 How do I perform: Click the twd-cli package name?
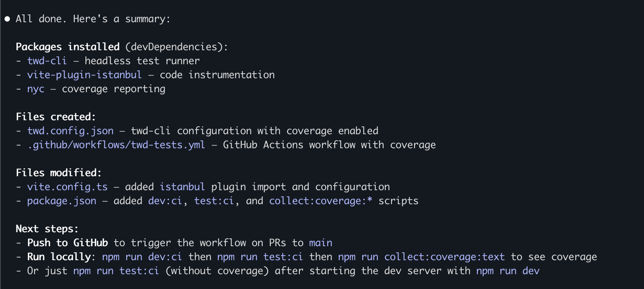point(47,61)
